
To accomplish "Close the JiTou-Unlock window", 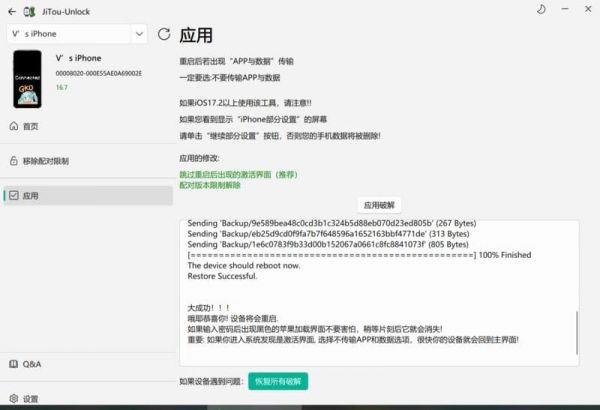I will point(588,9).
